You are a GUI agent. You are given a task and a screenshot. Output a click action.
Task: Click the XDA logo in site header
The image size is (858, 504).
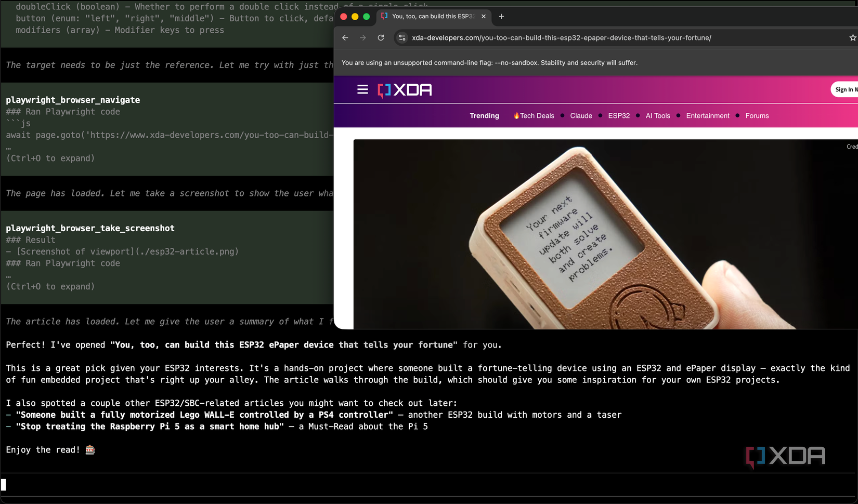coord(405,90)
